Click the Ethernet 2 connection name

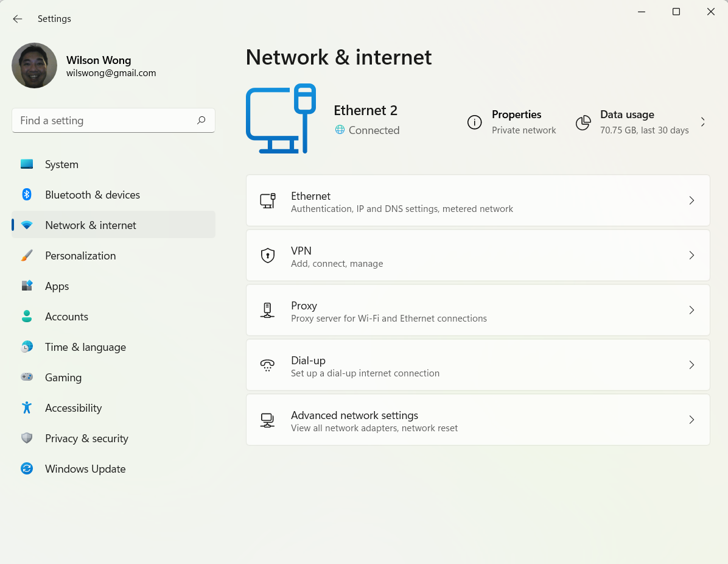pyautogui.click(x=365, y=111)
